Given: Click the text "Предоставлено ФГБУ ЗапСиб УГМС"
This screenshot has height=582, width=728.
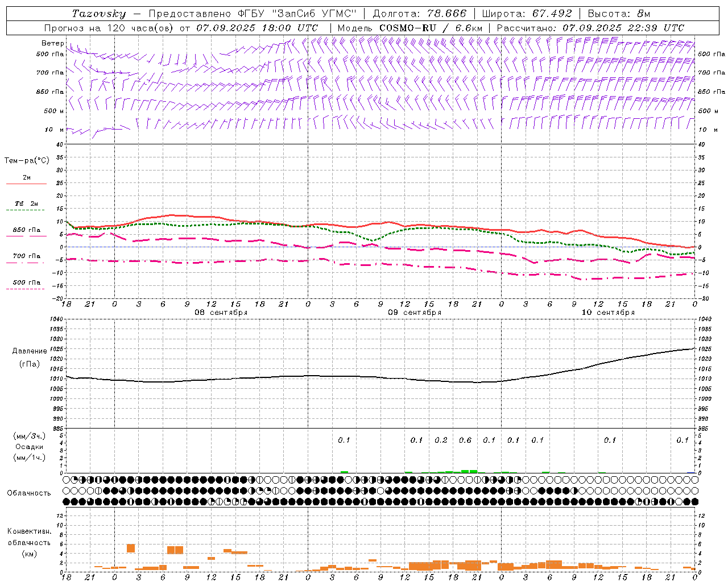Looking at the screenshot, I should click(253, 14).
